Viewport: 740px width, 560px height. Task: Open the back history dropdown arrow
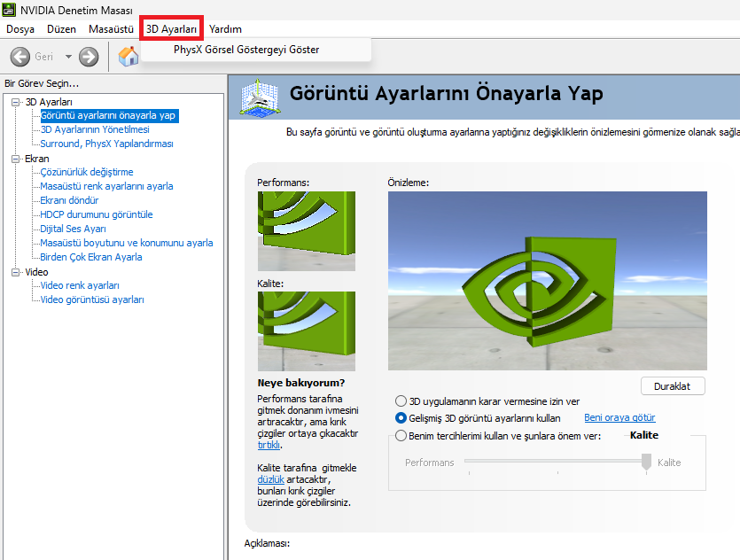point(68,57)
